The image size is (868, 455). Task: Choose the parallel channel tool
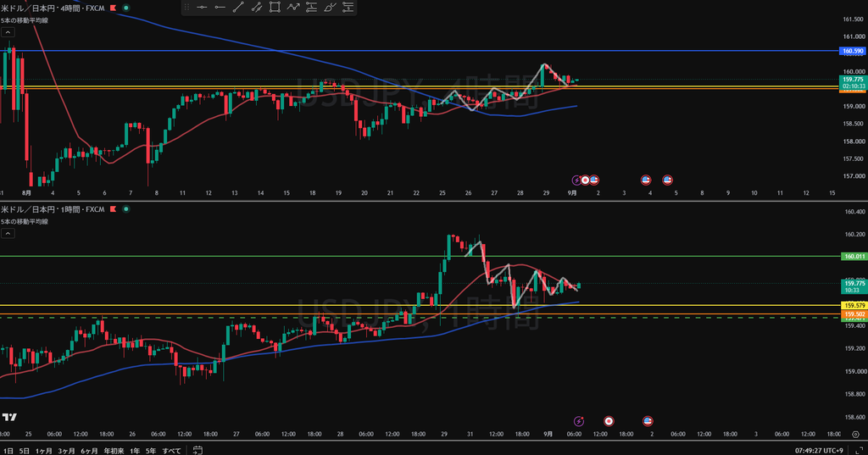pos(256,7)
